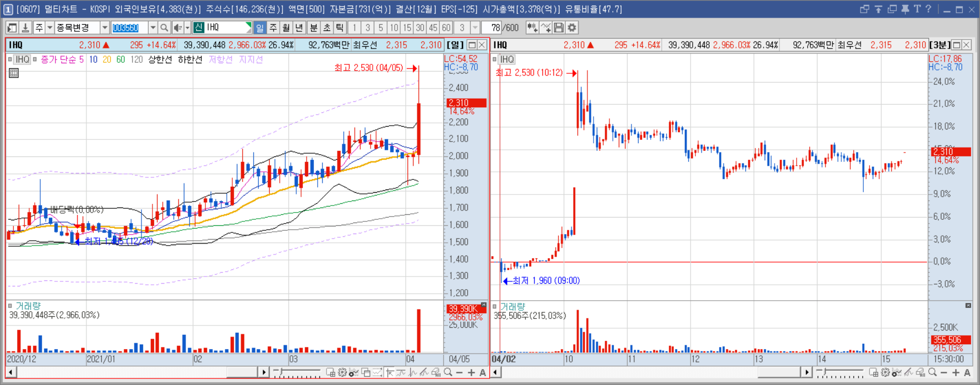Select minute (분) period toggle
Screen dimensions: 980x385
click(313, 28)
